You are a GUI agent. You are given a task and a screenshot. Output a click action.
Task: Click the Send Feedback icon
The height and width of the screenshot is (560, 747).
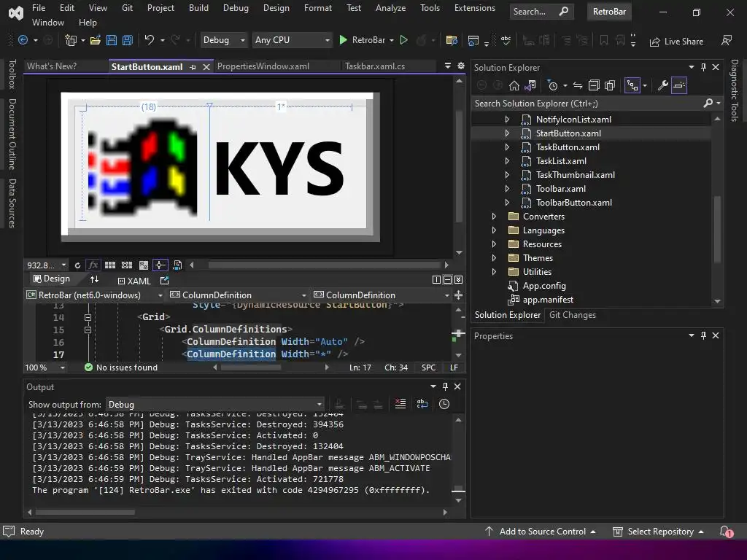(x=727, y=41)
